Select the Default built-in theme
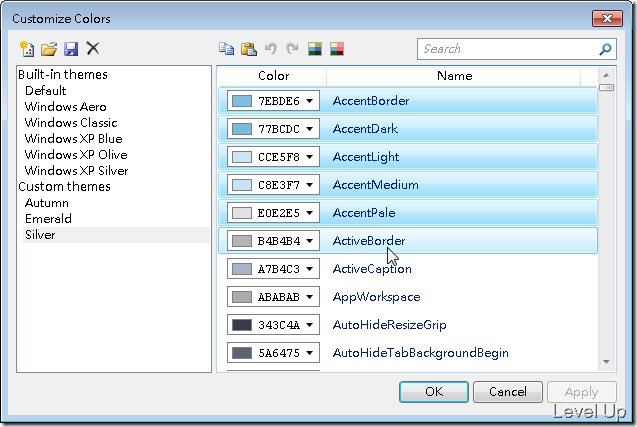The width and height of the screenshot is (637, 427). pyautogui.click(x=46, y=91)
